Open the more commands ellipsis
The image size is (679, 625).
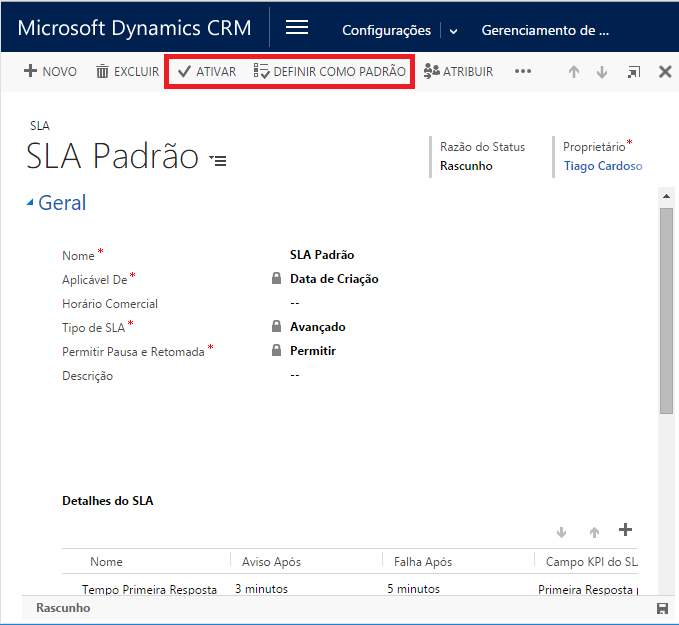coord(523,71)
